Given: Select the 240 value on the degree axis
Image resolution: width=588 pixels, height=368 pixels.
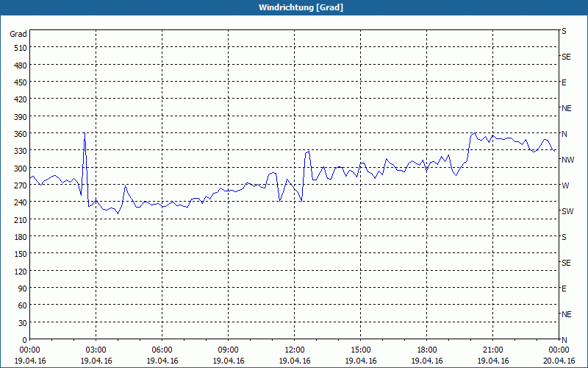Looking at the screenshot, I should (x=21, y=202).
